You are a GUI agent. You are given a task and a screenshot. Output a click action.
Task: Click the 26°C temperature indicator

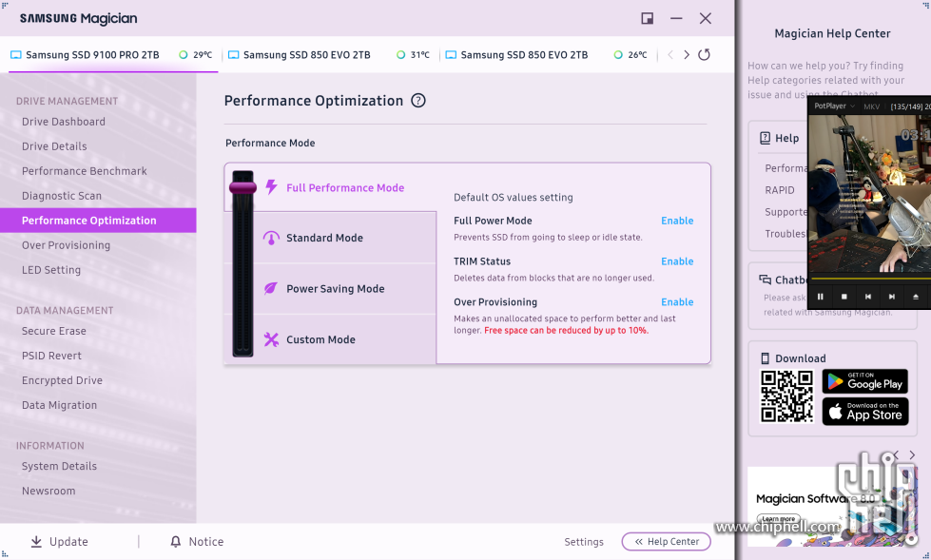(630, 54)
